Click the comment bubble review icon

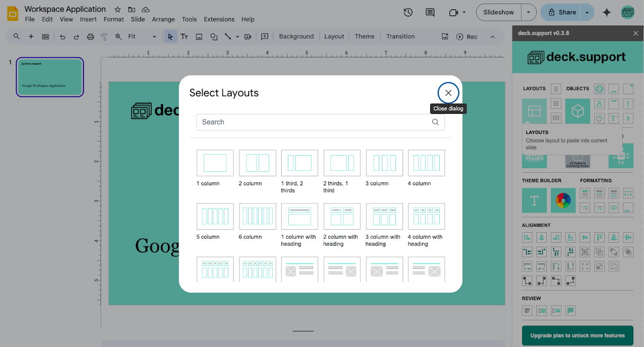(571, 311)
